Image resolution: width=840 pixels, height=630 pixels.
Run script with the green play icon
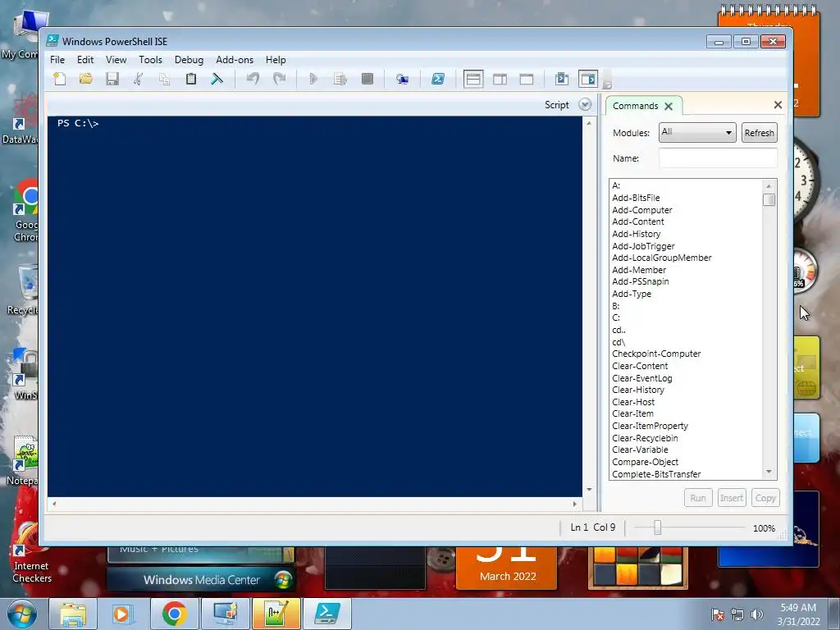coord(314,80)
